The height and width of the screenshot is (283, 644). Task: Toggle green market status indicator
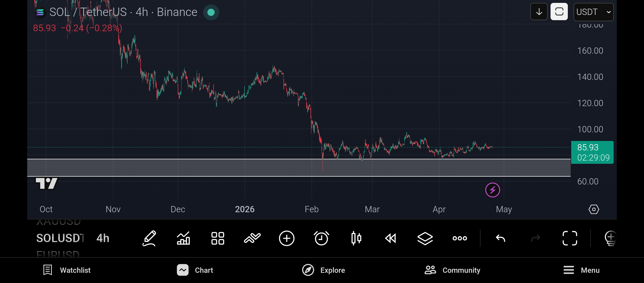211,12
